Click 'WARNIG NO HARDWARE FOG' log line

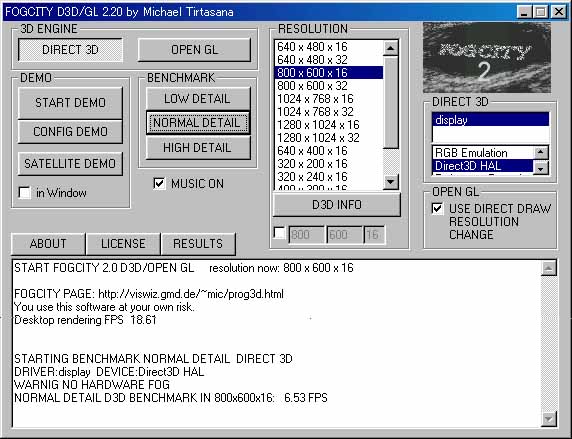click(x=92, y=385)
